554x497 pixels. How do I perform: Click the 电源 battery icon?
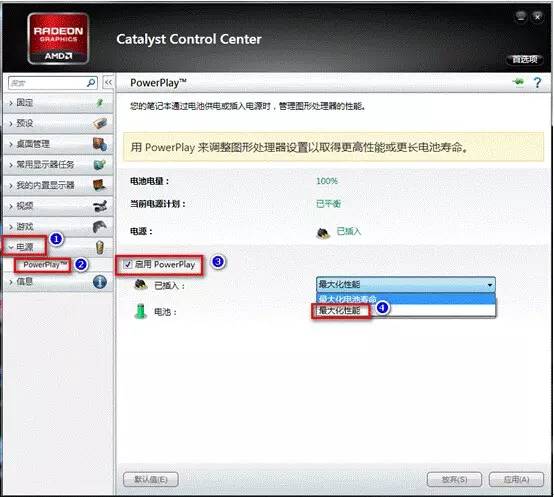coord(100,247)
